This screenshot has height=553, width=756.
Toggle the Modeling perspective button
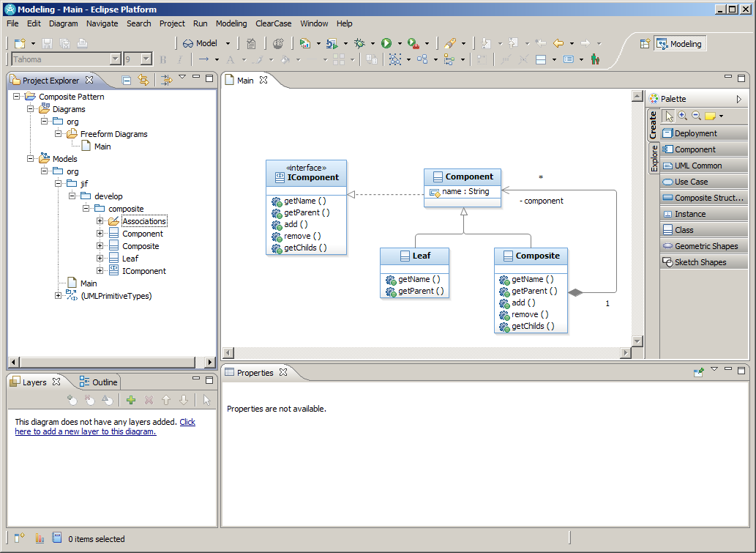pyautogui.click(x=680, y=44)
